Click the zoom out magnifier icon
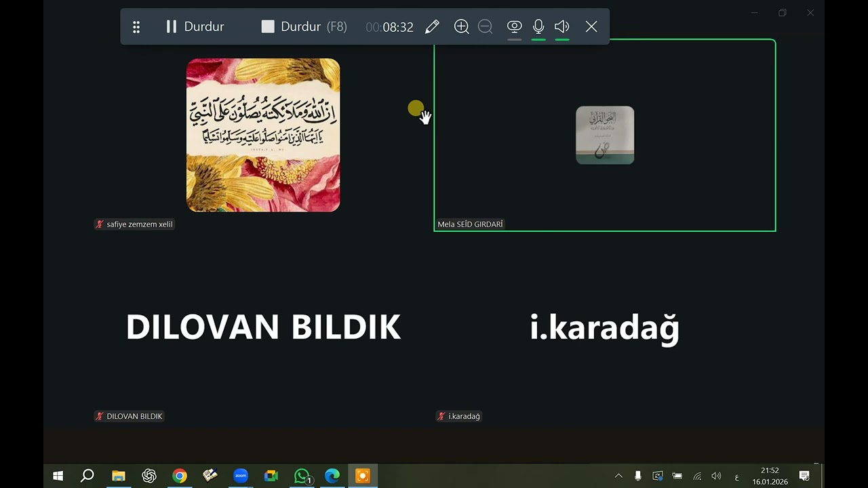Screen dimensions: 868x488 click(x=486, y=26)
